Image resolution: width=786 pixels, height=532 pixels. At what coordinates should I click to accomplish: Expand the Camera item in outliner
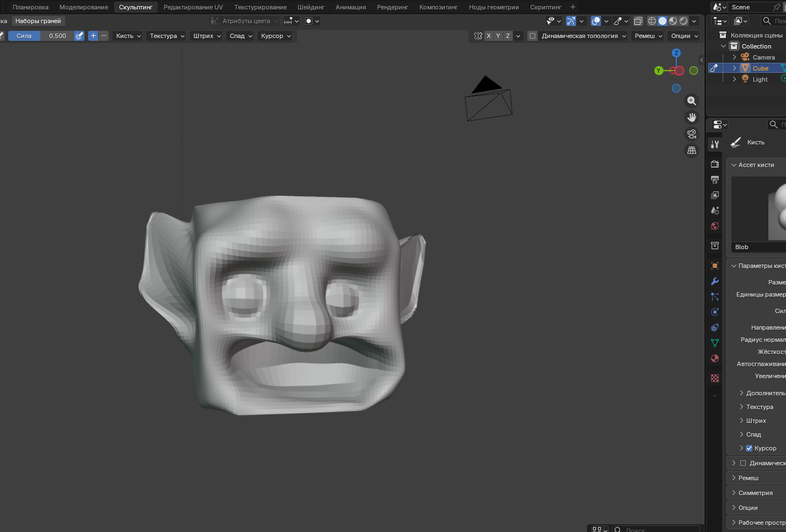click(x=734, y=57)
